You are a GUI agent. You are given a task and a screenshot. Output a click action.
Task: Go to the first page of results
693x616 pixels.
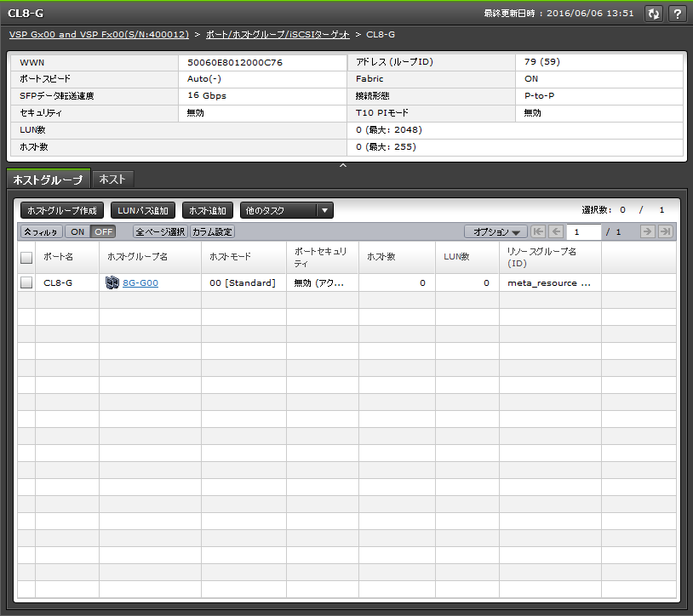(538, 231)
